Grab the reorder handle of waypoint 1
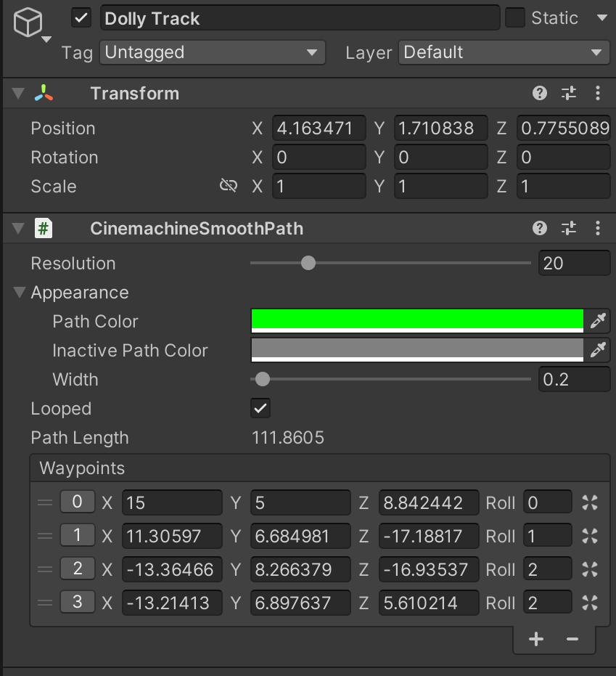The width and height of the screenshot is (616, 676). pos(45,536)
